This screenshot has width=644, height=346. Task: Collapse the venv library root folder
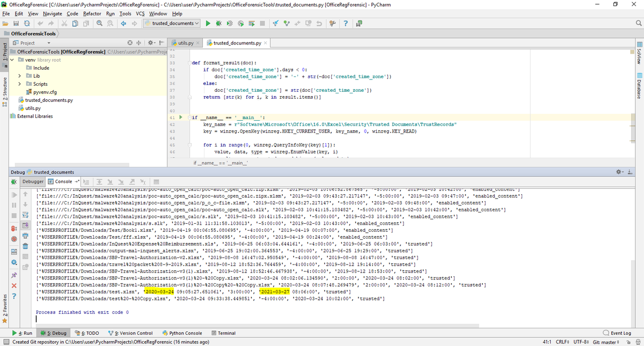click(13, 60)
